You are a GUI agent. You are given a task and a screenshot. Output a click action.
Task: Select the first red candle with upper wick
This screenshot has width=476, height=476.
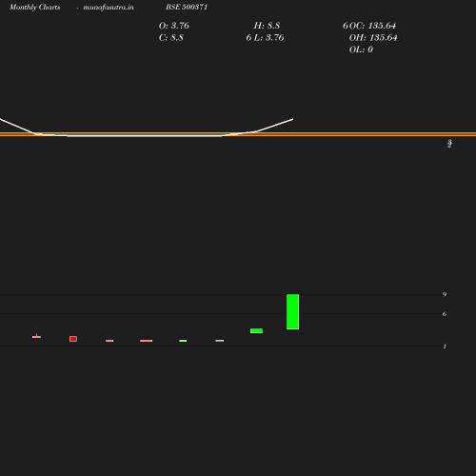pyautogui.click(x=36, y=336)
